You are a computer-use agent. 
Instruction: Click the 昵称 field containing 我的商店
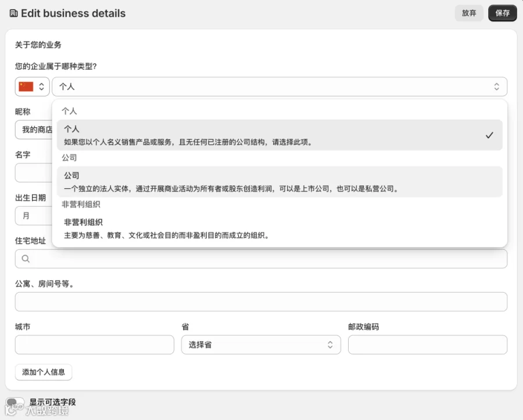coord(34,130)
